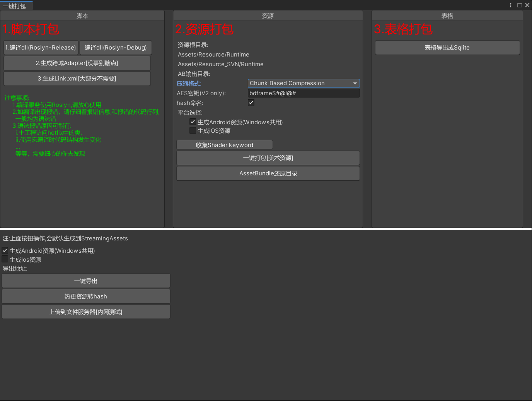Click Assets/Resource_SVN/Runtime path text
Image resolution: width=532 pixels, height=401 pixels.
(x=221, y=64)
